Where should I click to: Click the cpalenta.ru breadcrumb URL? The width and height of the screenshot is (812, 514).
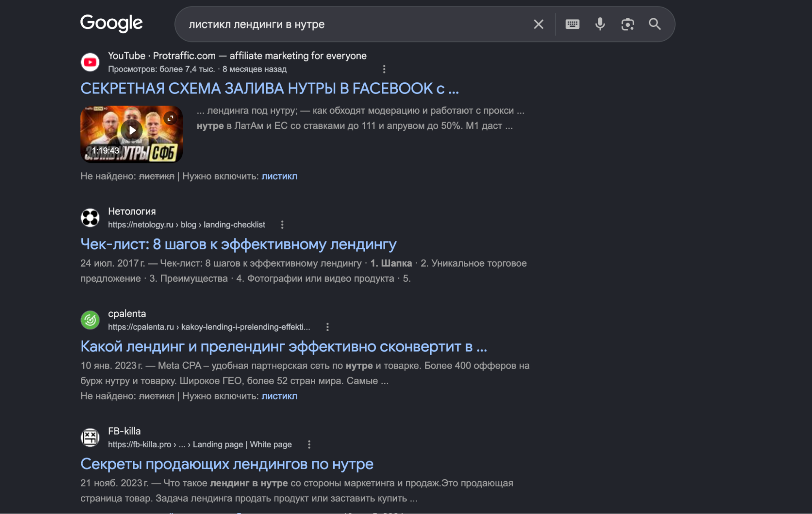pos(209,327)
